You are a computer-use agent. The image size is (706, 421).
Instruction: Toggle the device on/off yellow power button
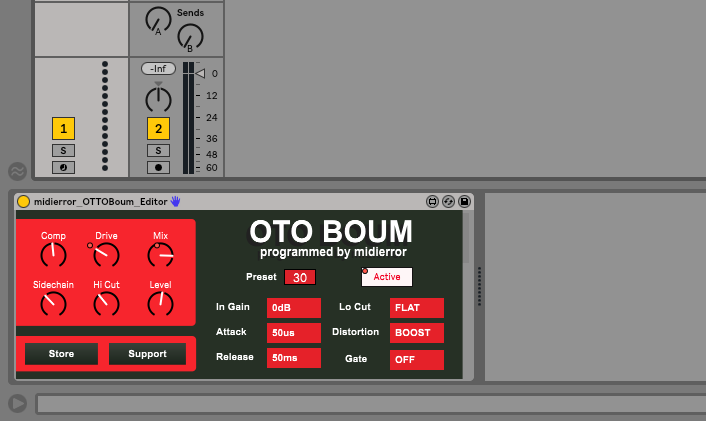click(x=24, y=201)
